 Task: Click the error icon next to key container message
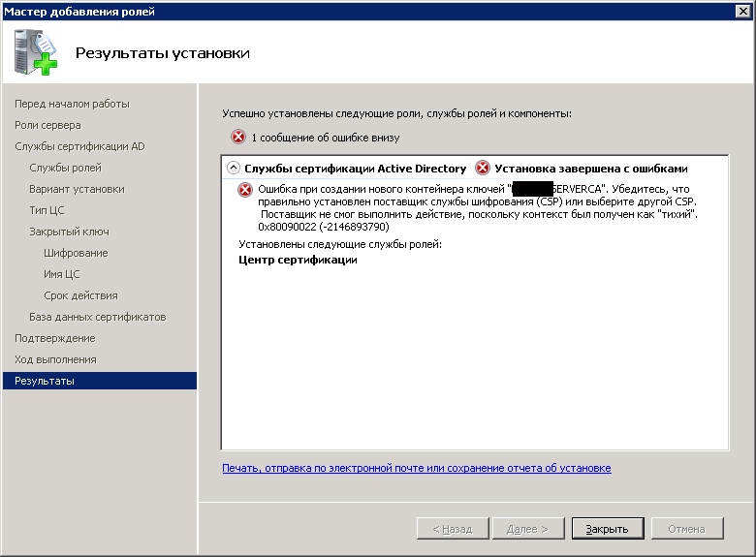coord(245,189)
